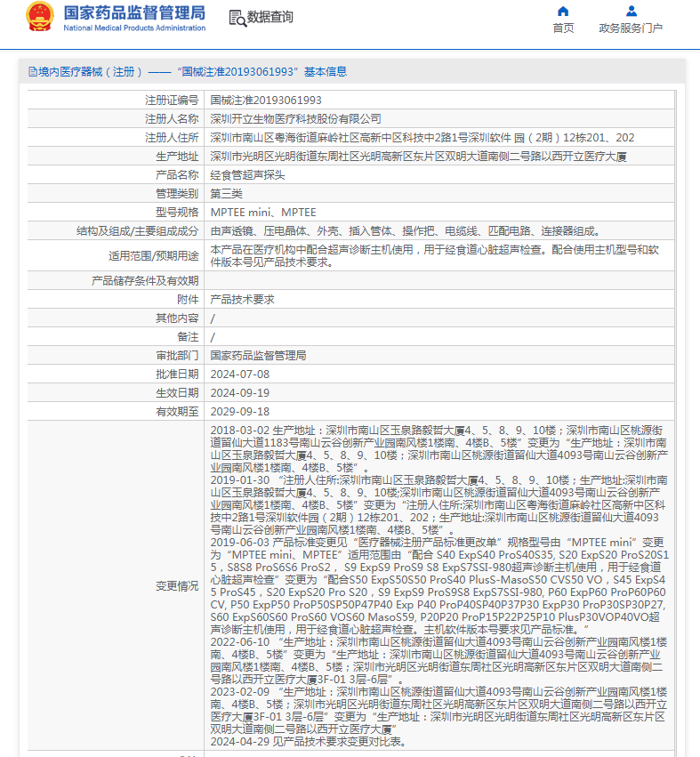This screenshot has width=700, height=757.
Task: Open the 数据查询 text label
Action: (x=270, y=18)
